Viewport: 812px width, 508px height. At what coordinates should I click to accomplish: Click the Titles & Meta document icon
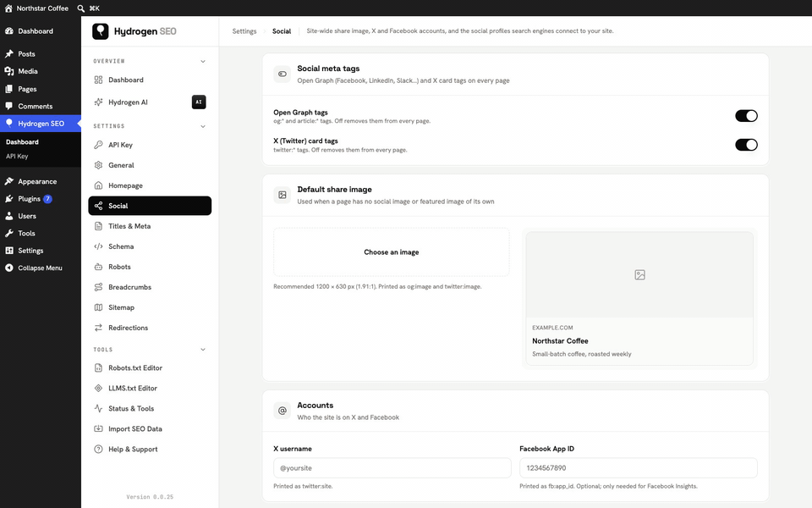point(98,226)
